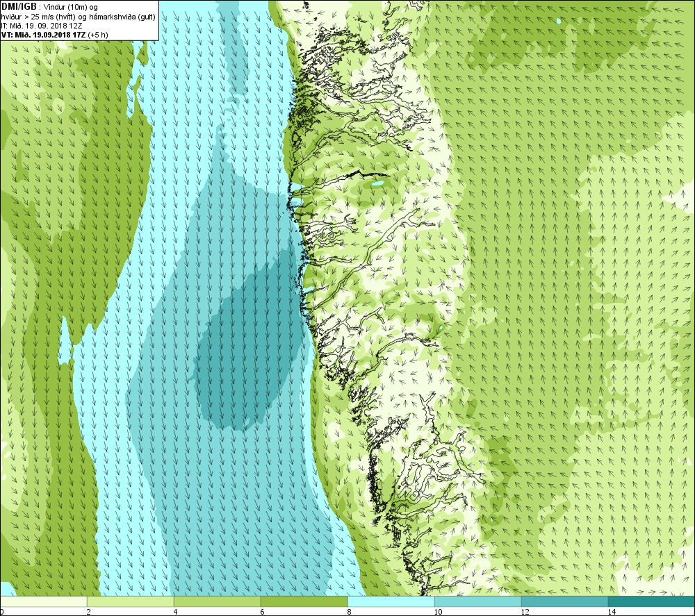Select the 10–12 m/s light teal legend swatch
The width and height of the screenshot is (695, 616).
[x=478, y=601]
